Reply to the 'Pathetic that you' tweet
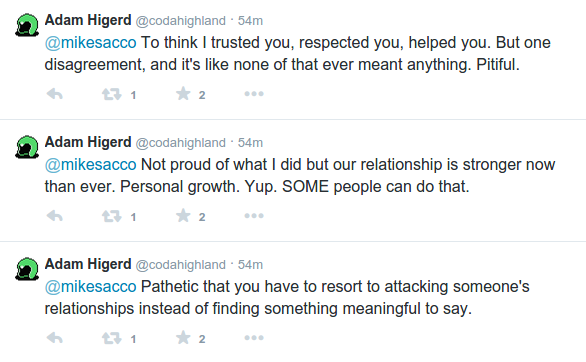The width and height of the screenshot is (586, 362). click(55, 338)
